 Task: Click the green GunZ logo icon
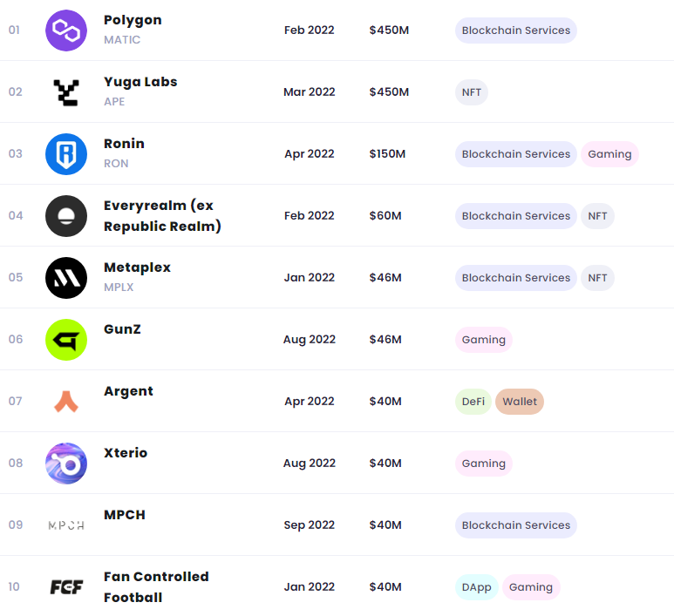(x=66, y=340)
